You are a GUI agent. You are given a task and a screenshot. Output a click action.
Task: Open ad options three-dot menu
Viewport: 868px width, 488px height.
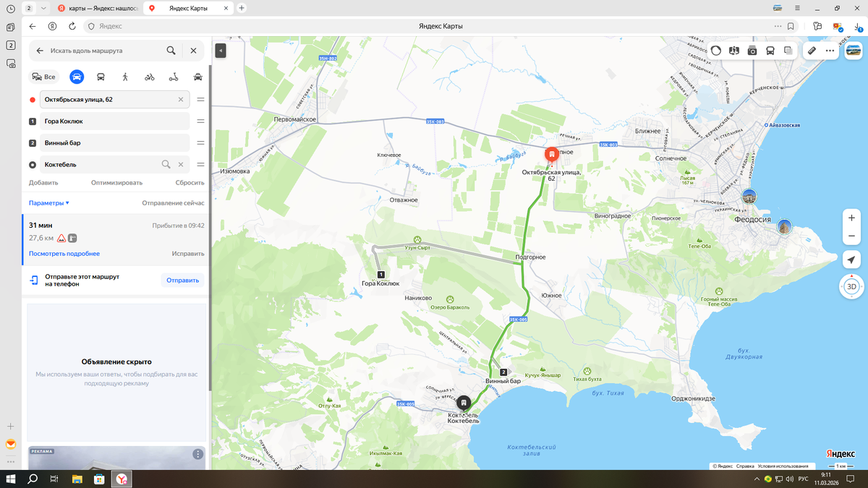click(x=197, y=454)
